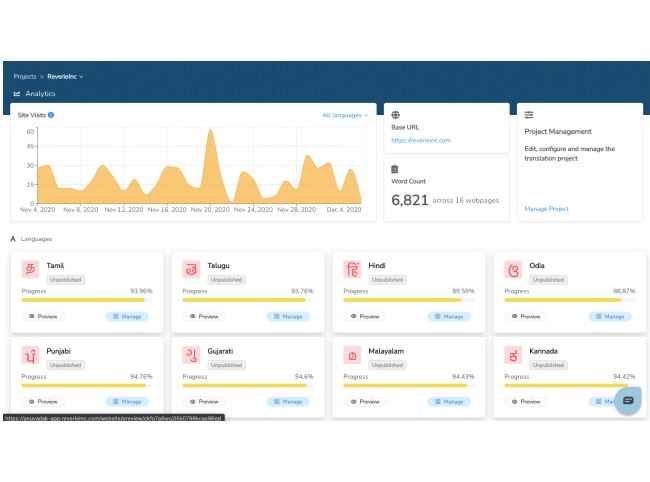Viewport: 650px width, 482px height.
Task: Click the Nov 20 peak in chart
Action: [211, 132]
